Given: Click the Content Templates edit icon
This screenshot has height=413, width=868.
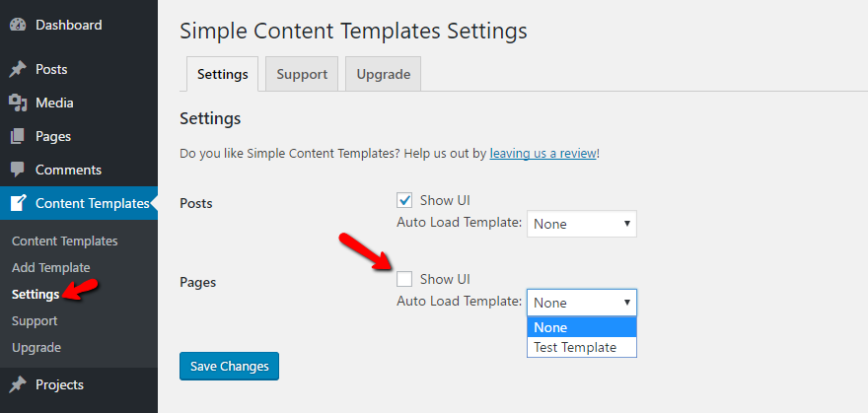Looking at the screenshot, I should [18, 203].
